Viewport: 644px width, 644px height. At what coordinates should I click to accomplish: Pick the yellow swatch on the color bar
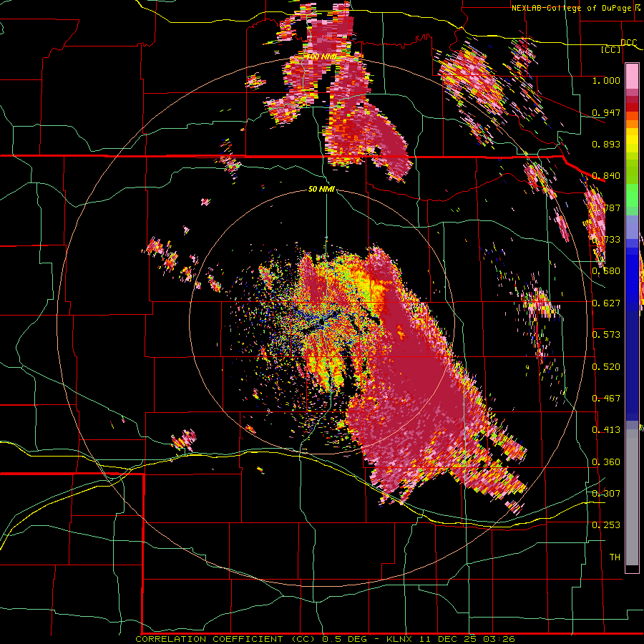pos(632,140)
